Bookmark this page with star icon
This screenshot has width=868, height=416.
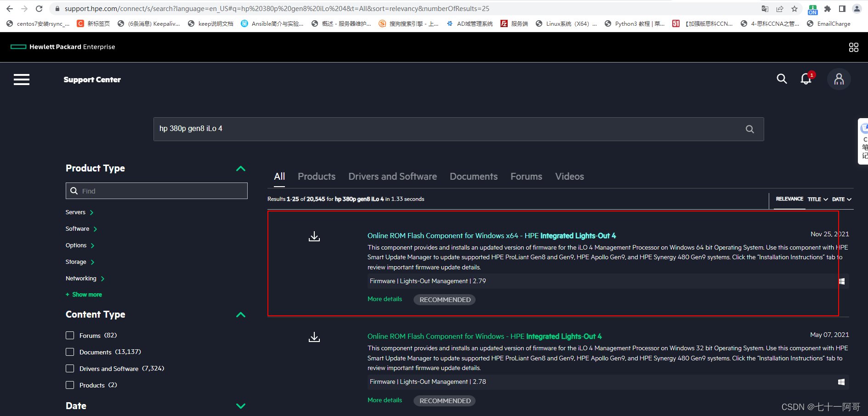[794, 9]
